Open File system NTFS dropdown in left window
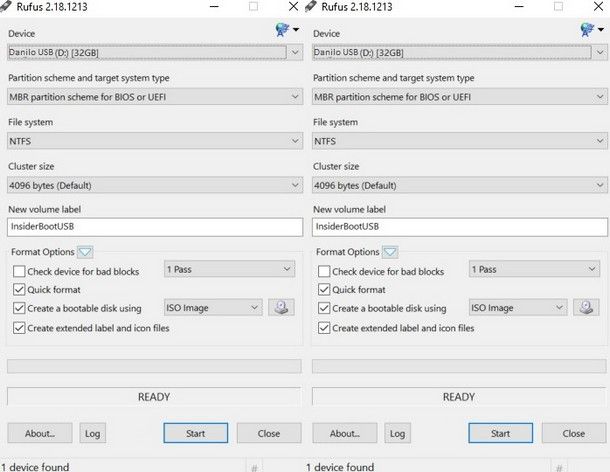Image resolution: width=610 pixels, height=472 pixels. pos(155,141)
